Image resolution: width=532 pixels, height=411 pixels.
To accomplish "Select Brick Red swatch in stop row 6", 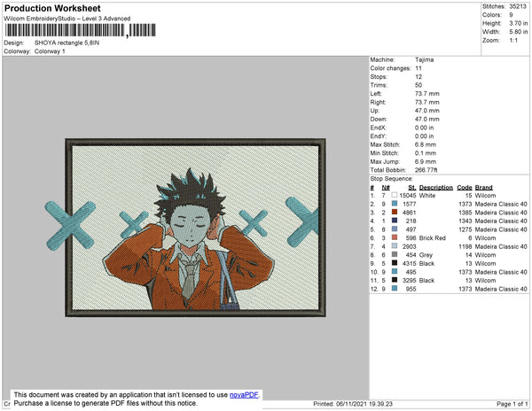I will 395,237.
